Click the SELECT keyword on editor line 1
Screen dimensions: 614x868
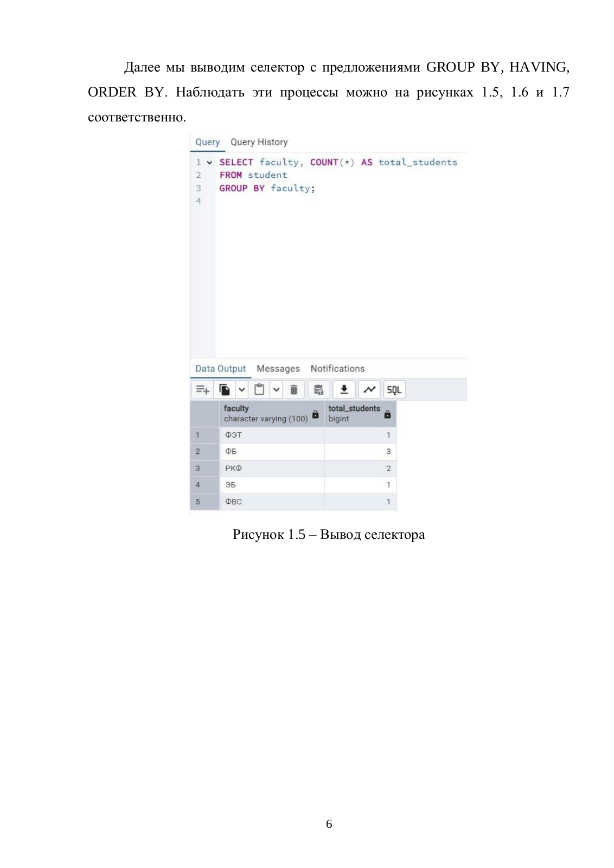(236, 162)
